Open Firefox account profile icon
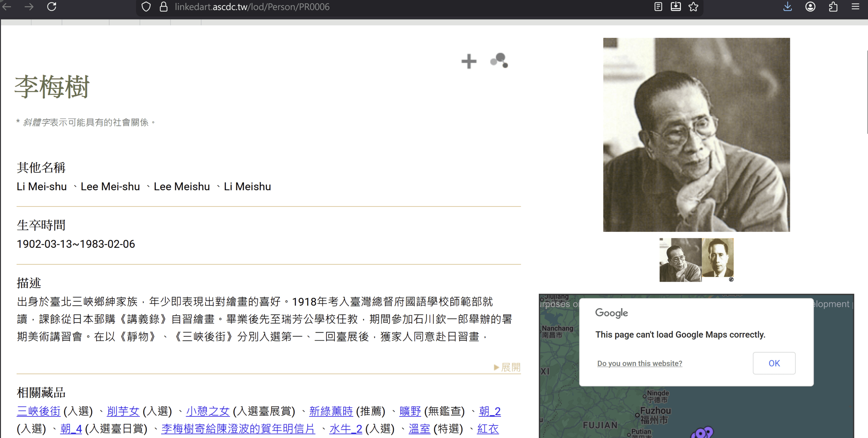 pyautogui.click(x=810, y=7)
